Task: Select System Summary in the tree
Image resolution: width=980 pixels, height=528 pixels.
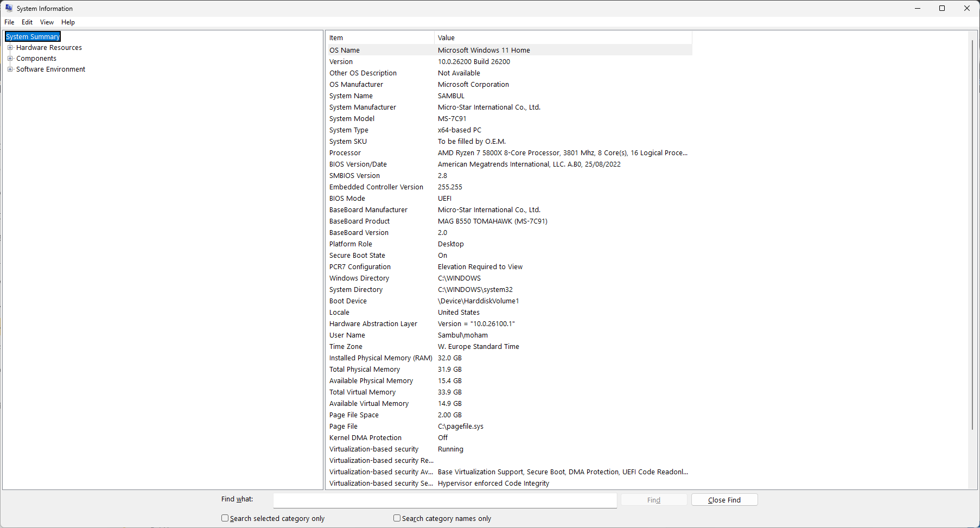Action: tap(33, 37)
